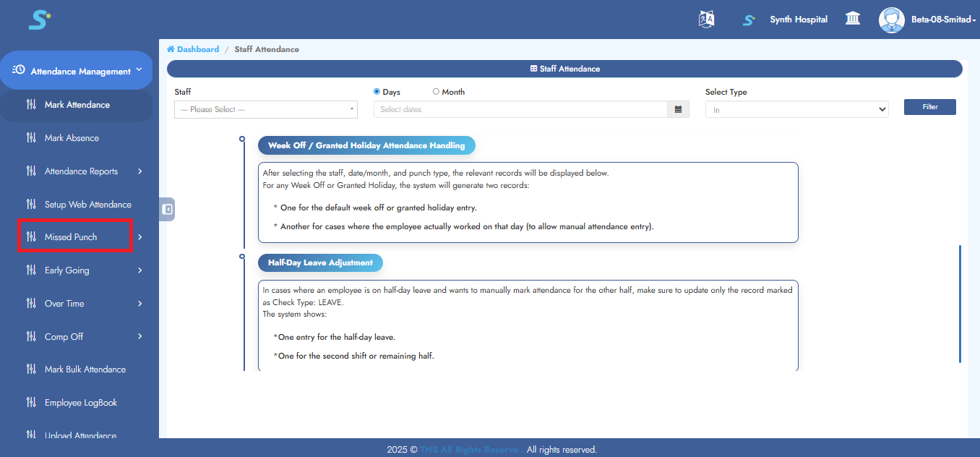Image resolution: width=980 pixels, height=457 pixels.
Task: Click the calendar icon beside date field
Action: click(x=678, y=109)
